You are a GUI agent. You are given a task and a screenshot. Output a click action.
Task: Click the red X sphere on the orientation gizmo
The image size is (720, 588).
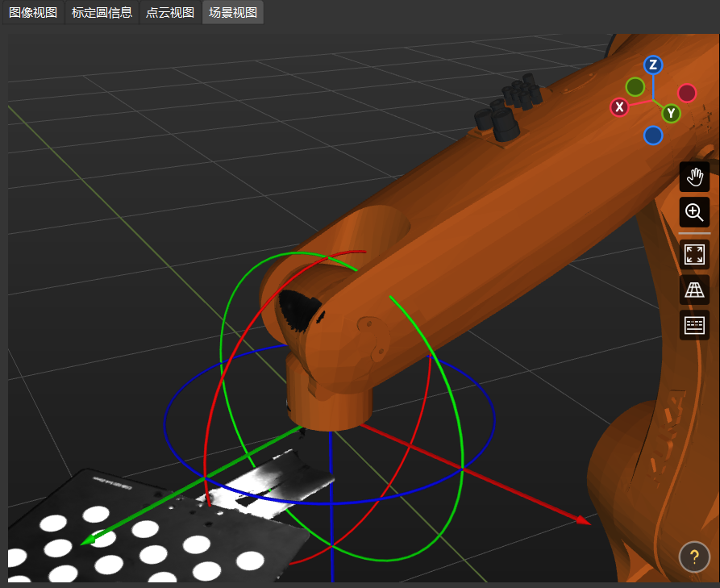point(619,106)
